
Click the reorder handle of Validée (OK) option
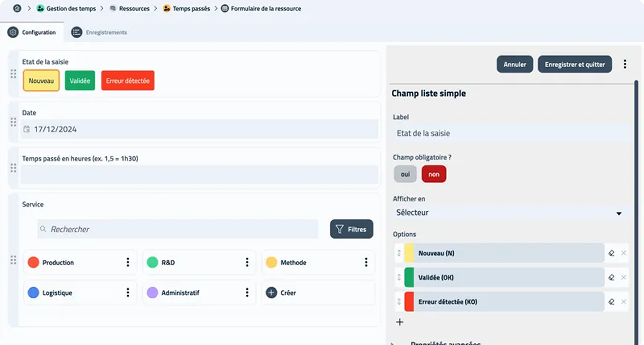click(399, 277)
